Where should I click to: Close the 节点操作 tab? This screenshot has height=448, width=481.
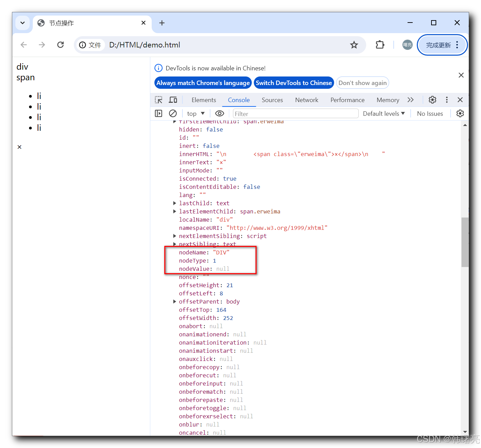143,23
